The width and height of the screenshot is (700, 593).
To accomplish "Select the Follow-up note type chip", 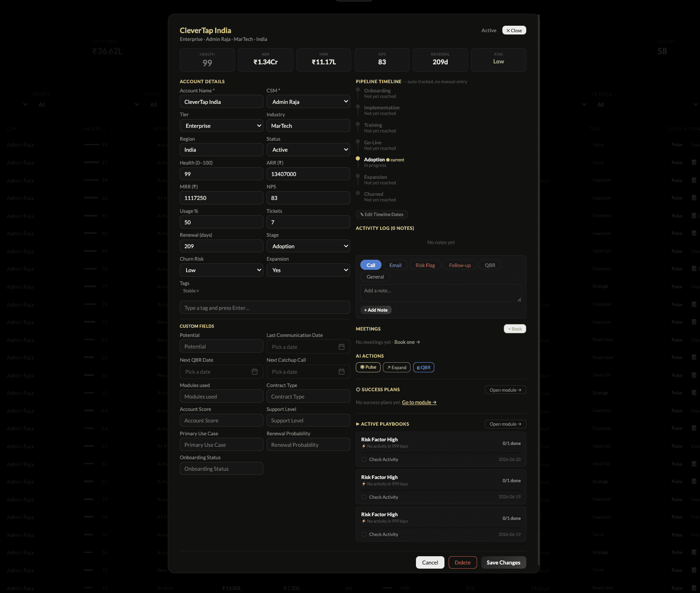I will [x=460, y=265].
